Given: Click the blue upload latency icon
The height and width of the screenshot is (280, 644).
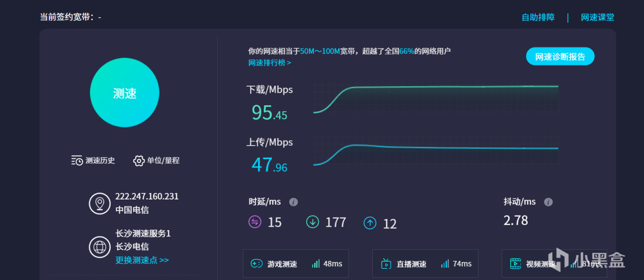Looking at the screenshot, I should 370,223.
